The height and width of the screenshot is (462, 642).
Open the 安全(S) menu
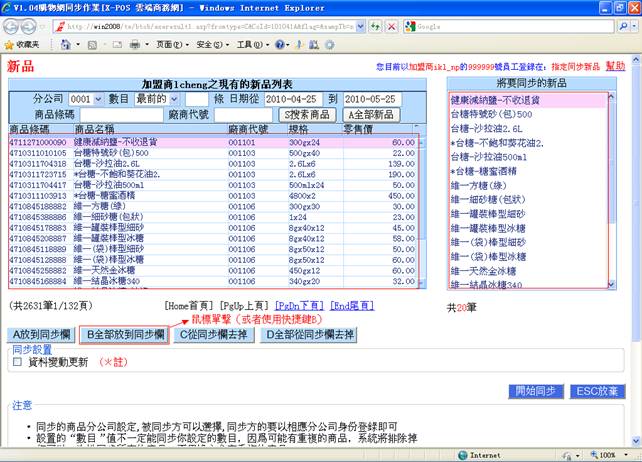[208, 45]
